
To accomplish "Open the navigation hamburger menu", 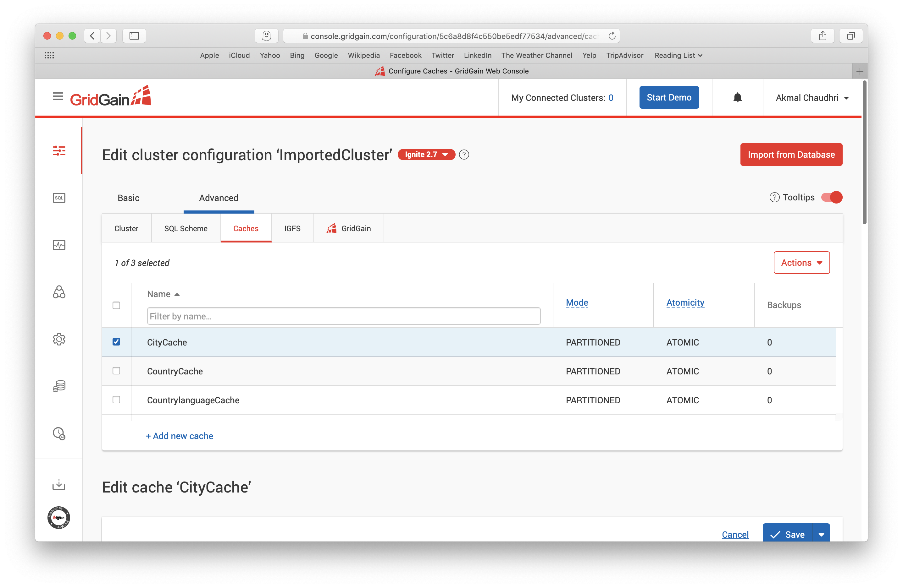I will point(57,97).
